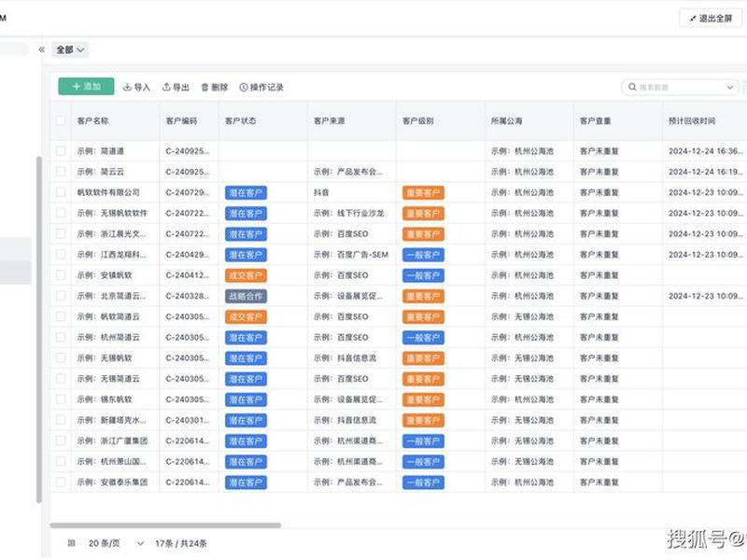Click 客户未重复 in 简道道 row

coord(599,151)
